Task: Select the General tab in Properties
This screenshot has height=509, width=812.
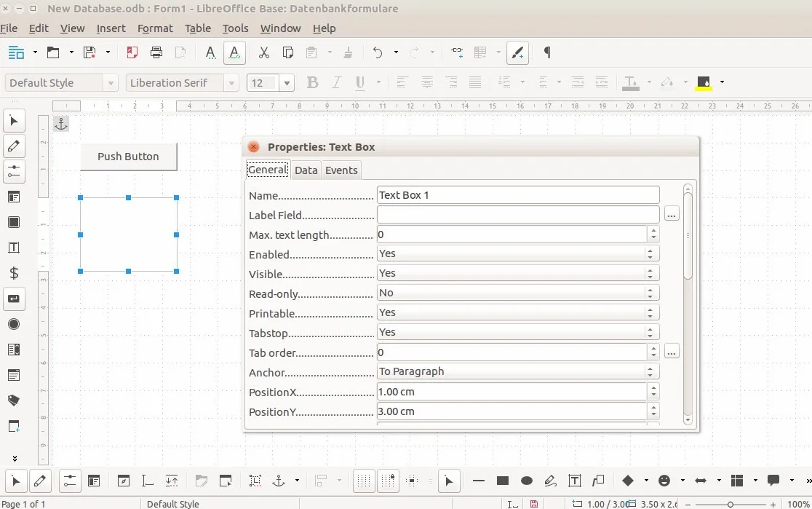Action: [267, 170]
